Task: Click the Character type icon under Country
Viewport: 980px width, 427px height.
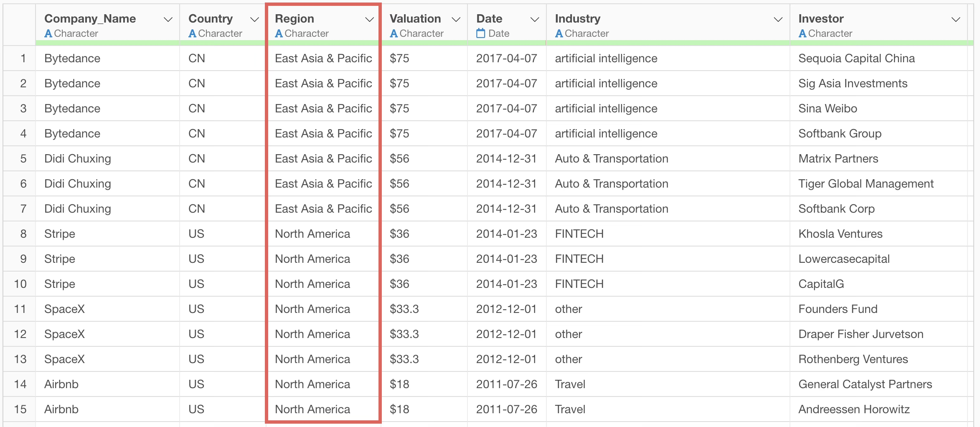Action: coord(192,33)
